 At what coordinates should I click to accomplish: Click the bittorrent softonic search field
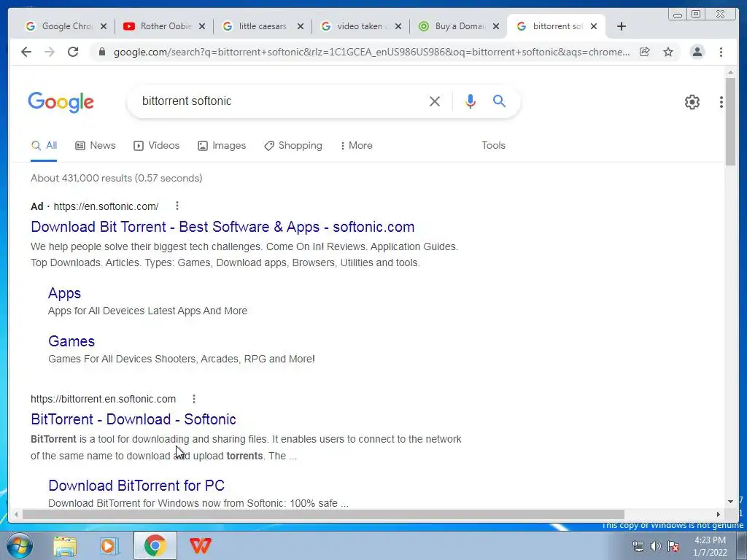point(281,101)
